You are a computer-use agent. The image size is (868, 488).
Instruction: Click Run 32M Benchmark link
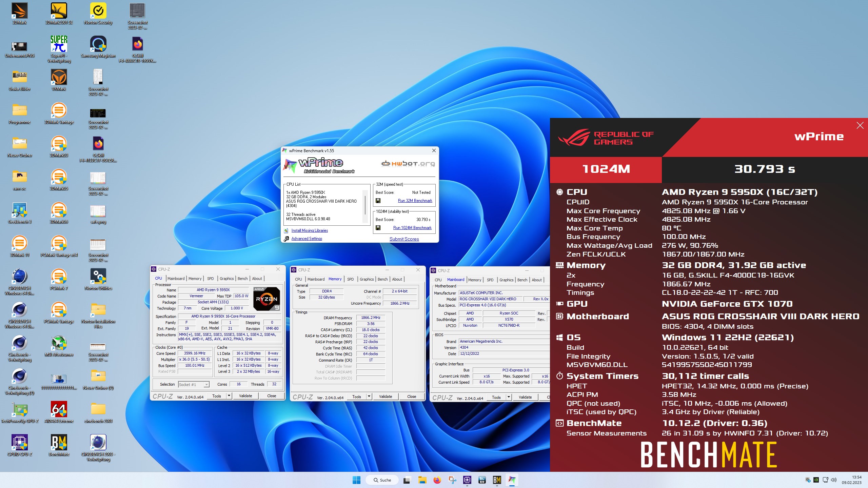pos(415,201)
